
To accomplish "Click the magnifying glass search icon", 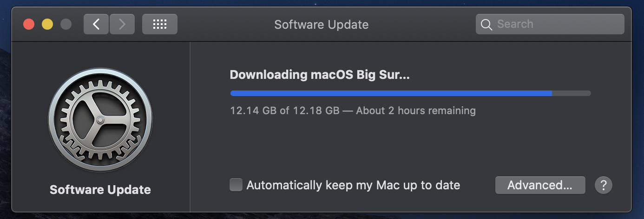I will (x=486, y=25).
